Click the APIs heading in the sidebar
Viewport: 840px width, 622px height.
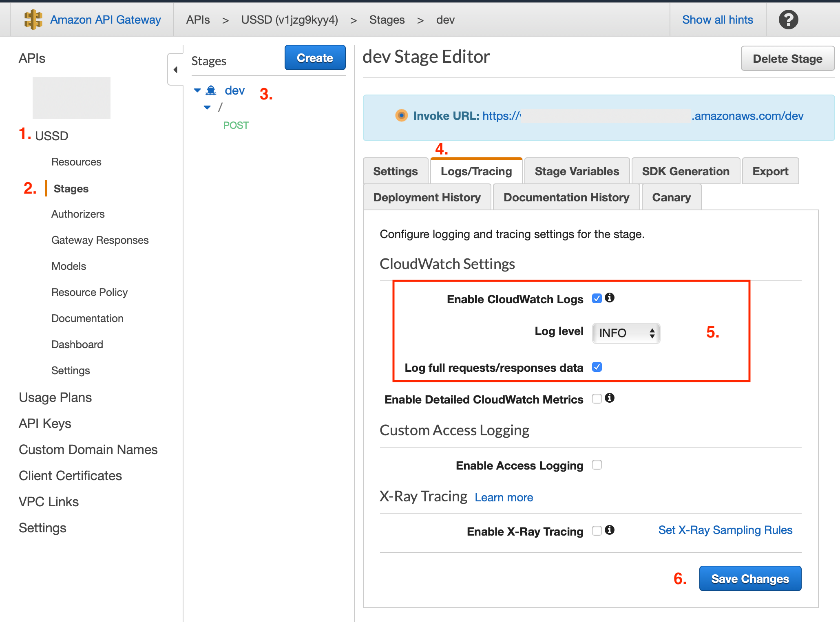tap(32, 58)
